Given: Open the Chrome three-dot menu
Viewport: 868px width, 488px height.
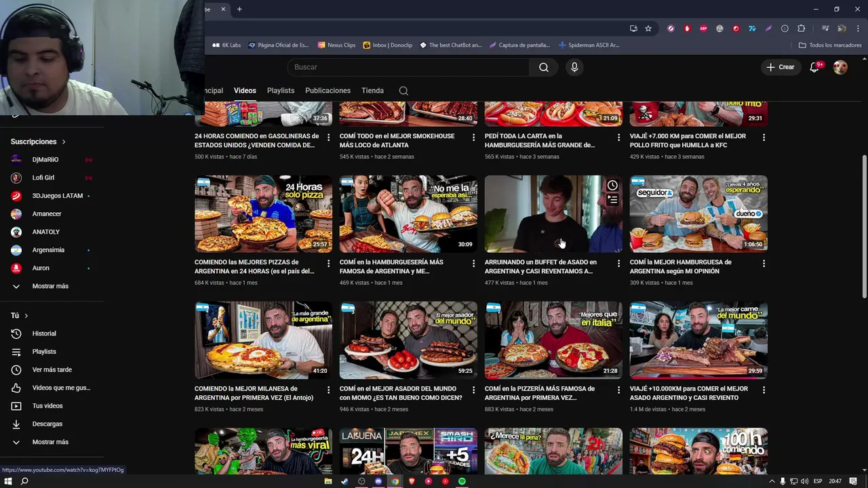Looking at the screenshot, I should [858, 28].
